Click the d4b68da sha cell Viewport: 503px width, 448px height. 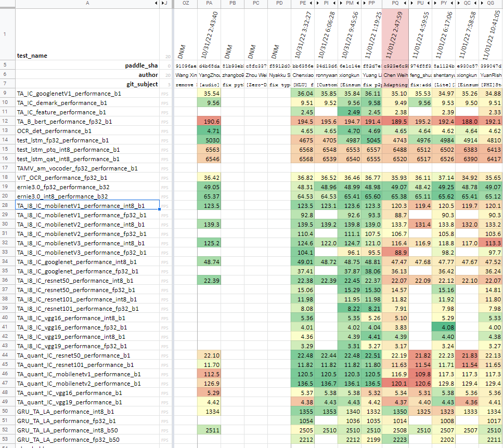tap(209, 65)
